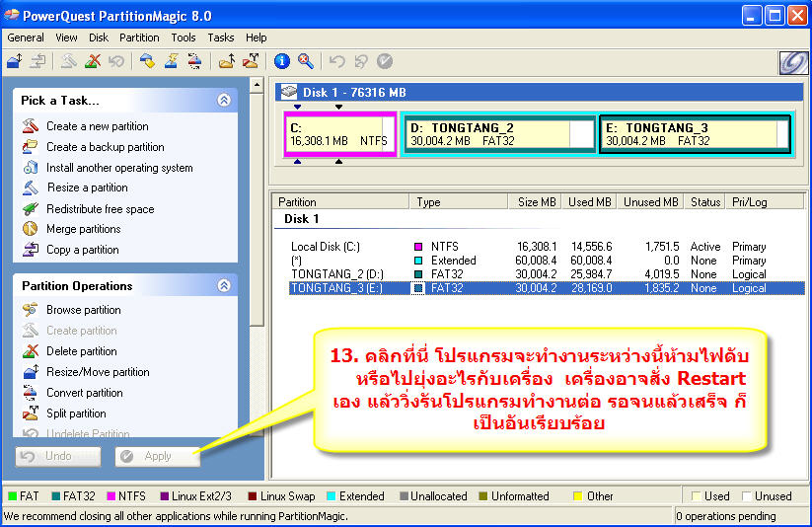
Task: Open the Help menu
Action: tap(256, 38)
